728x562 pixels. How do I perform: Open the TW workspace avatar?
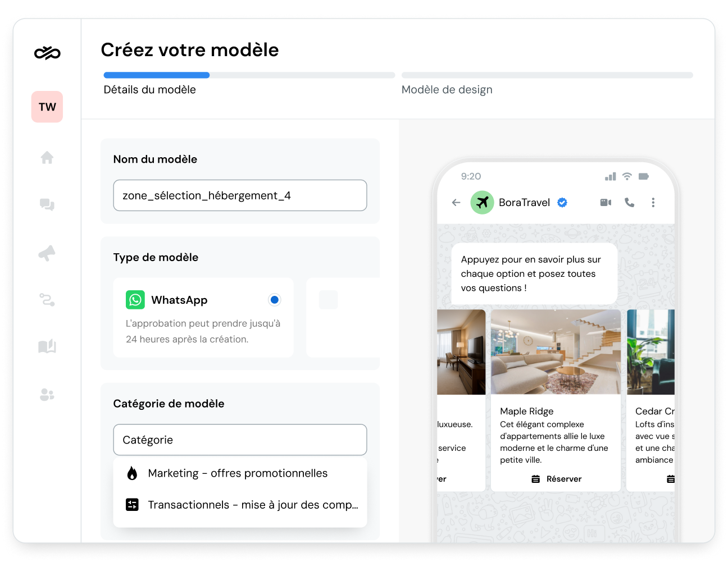(47, 107)
